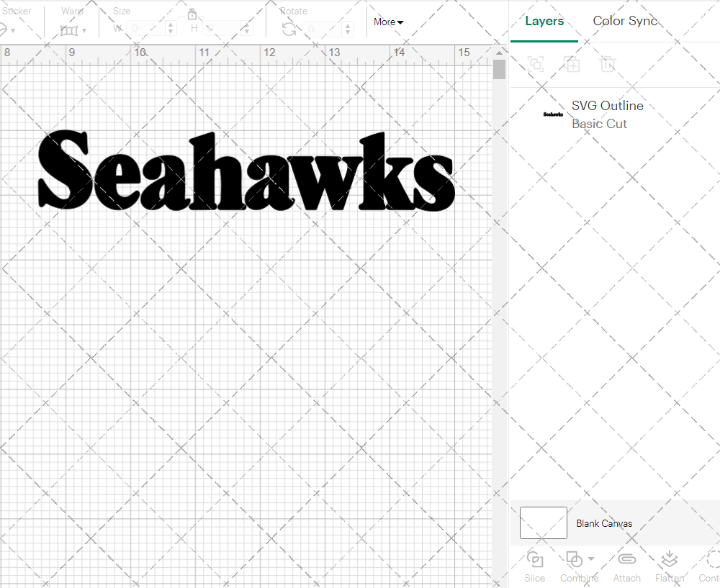Select the SVG Outline layer

[x=607, y=106]
